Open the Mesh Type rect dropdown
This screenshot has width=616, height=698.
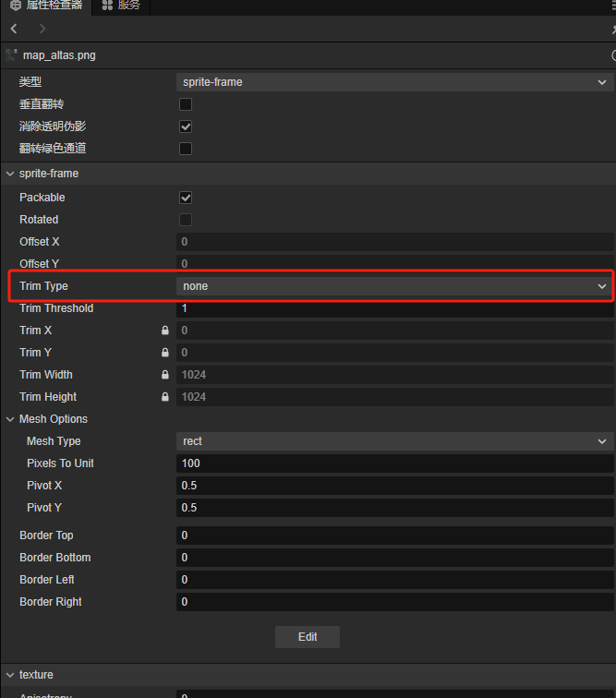395,441
